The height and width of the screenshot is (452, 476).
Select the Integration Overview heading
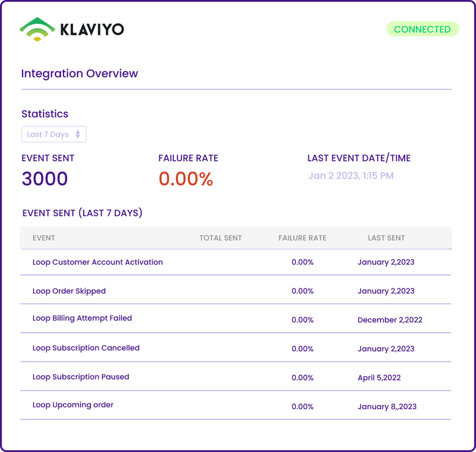coord(80,73)
